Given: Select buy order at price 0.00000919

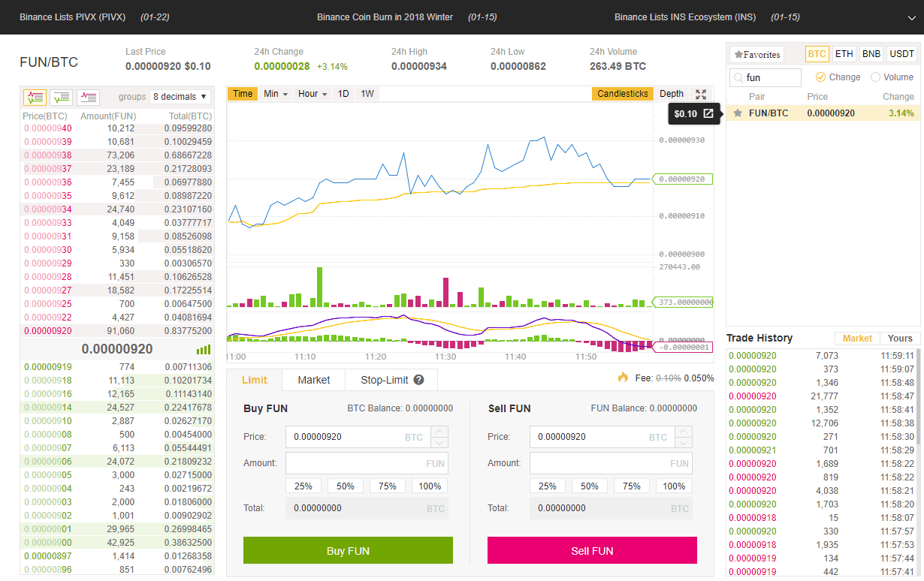Looking at the screenshot, I should point(117,367).
